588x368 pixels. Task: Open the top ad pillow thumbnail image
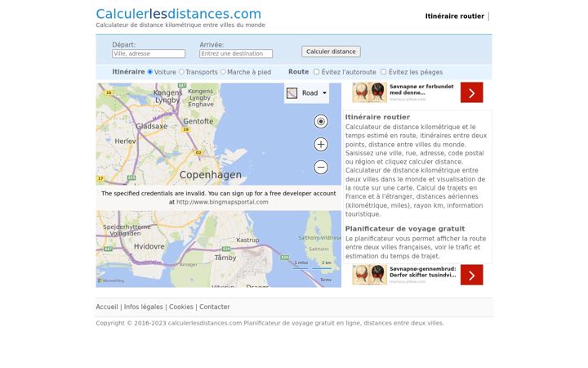369,92
